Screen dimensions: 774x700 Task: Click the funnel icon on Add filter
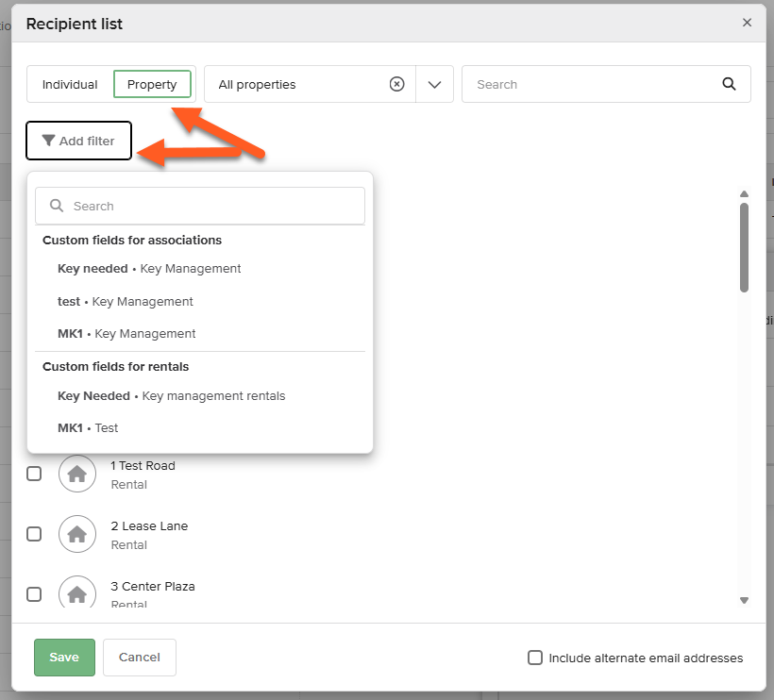pyautogui.click(x=48, y=141)
